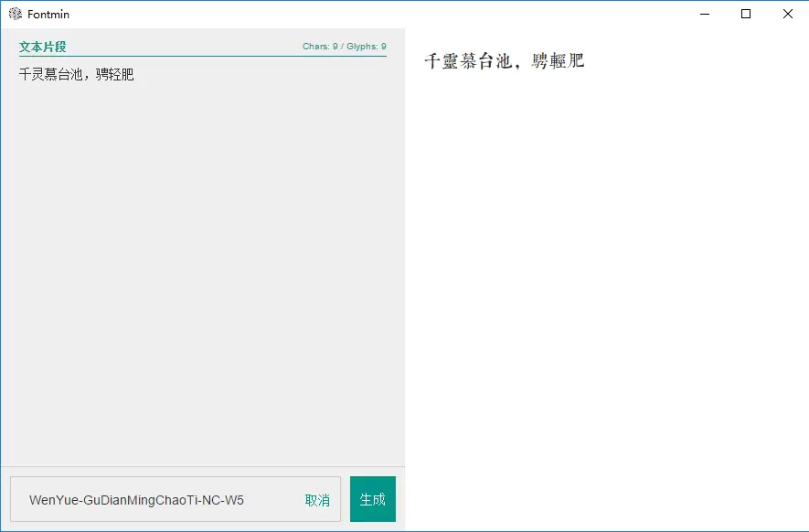
Task: Click the 靈 glyph in the preview
Action: point(451,61)
